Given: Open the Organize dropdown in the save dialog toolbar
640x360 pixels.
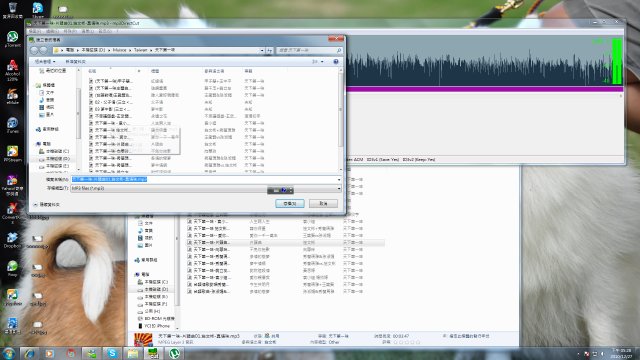Looking at the screenshot, I should coord(45,62).
